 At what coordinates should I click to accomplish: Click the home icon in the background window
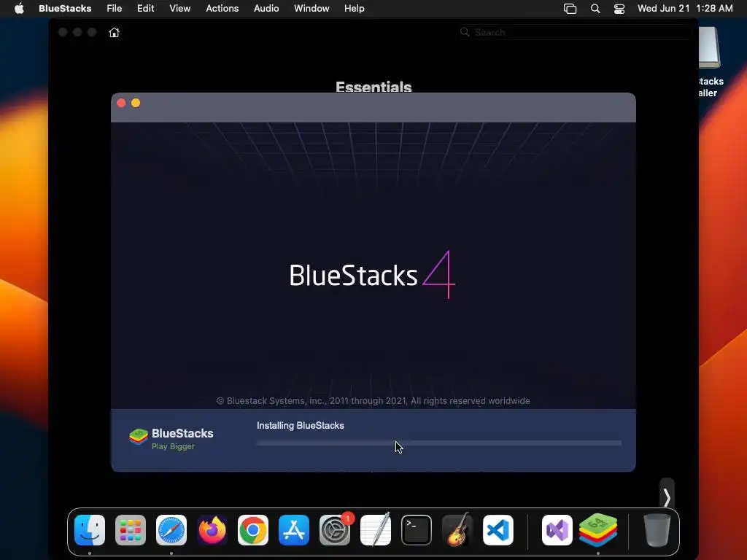coord(114,32)
